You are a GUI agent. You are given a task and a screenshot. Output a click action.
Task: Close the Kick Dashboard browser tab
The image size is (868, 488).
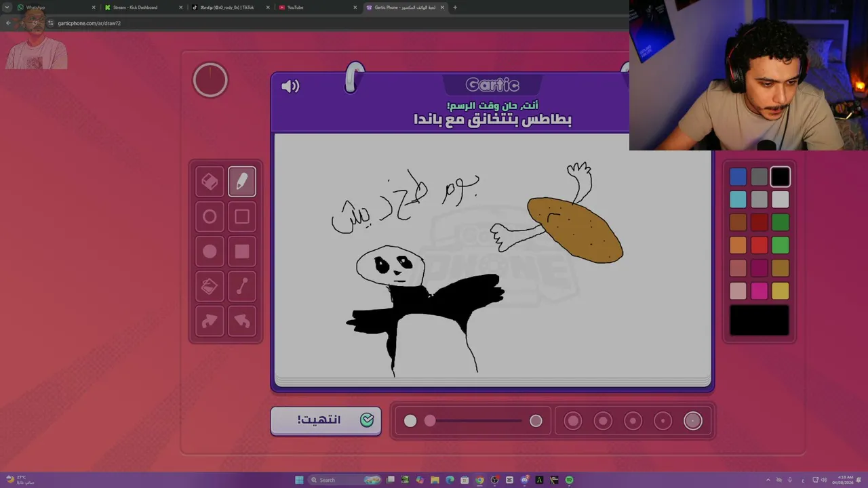coord(181,7)
